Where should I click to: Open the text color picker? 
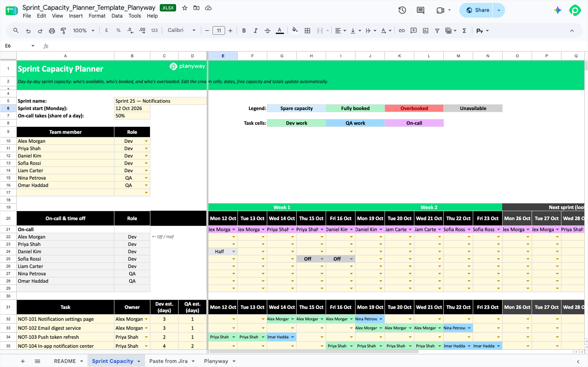280,31
